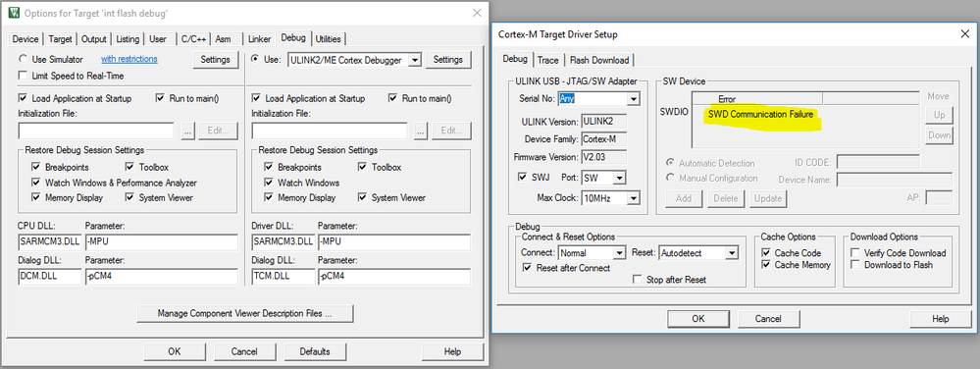Toggle debugger-side Breakpoints checkbox
The image size is (980, 369).
point(268,167)
